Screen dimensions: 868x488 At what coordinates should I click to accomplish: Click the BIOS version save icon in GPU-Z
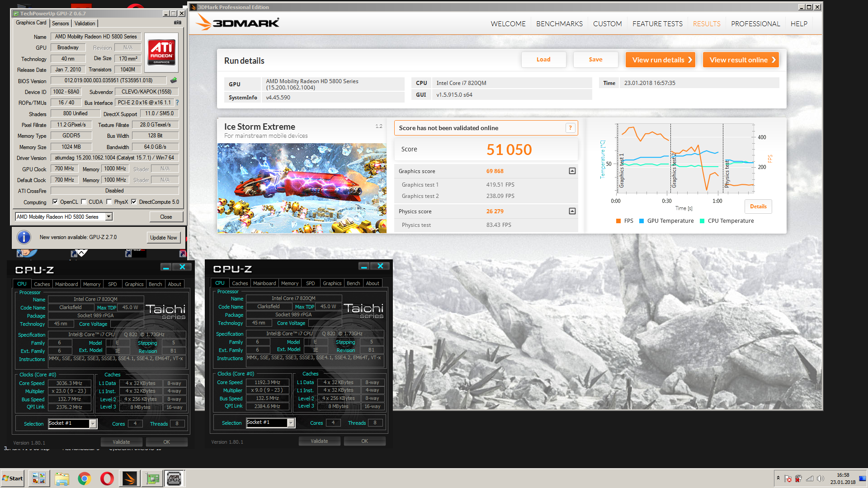(x=174, y=80)
